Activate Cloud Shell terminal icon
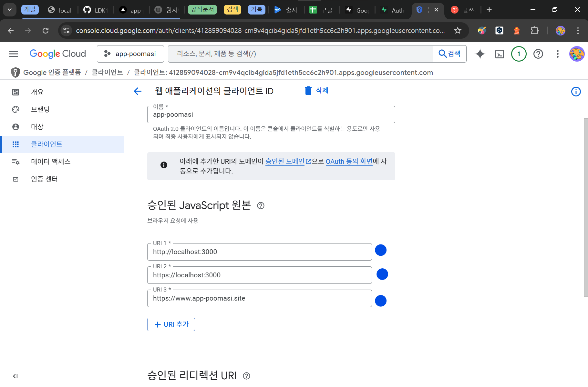 [500, 54]
